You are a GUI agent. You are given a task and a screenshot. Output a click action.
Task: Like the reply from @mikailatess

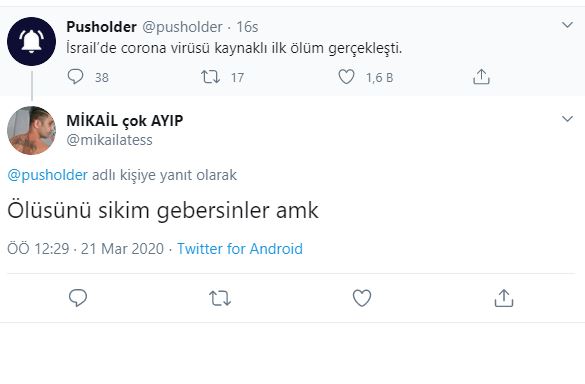click(362, 298)
